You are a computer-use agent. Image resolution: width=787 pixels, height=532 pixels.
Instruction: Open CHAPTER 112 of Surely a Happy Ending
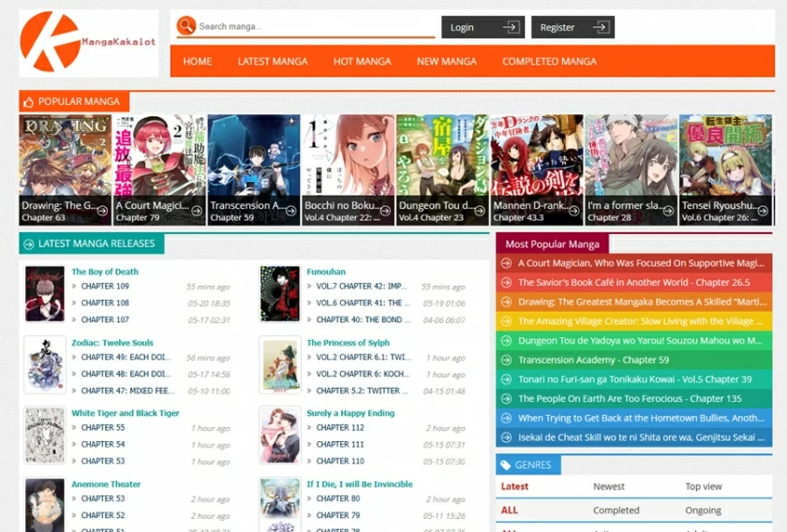click(340, 428)
